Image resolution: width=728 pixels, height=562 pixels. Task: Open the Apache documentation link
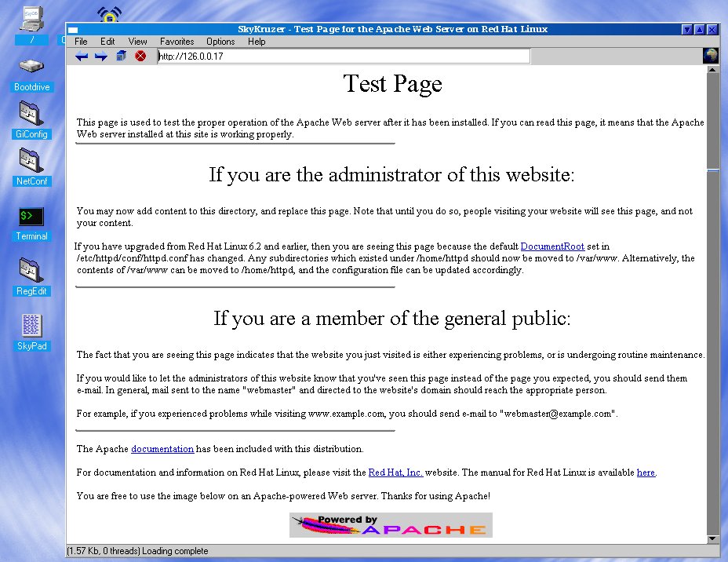pos(162,449)
